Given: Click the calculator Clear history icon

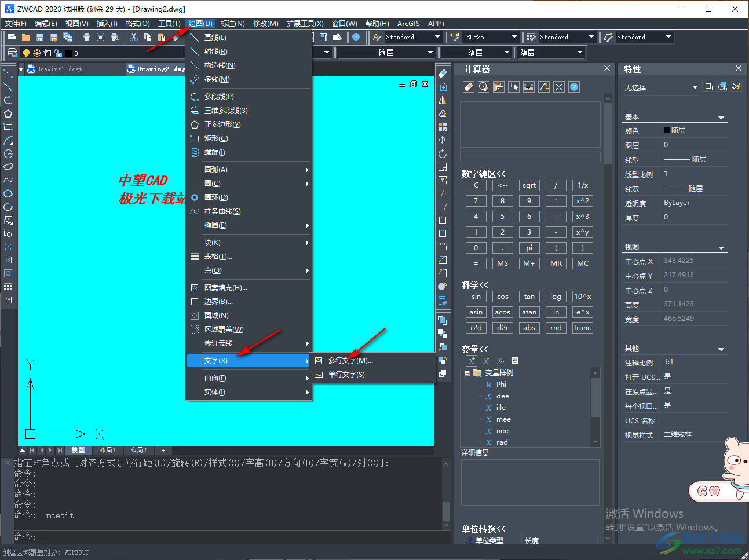Looking at the screenshot, I should [x=484, y=87].
